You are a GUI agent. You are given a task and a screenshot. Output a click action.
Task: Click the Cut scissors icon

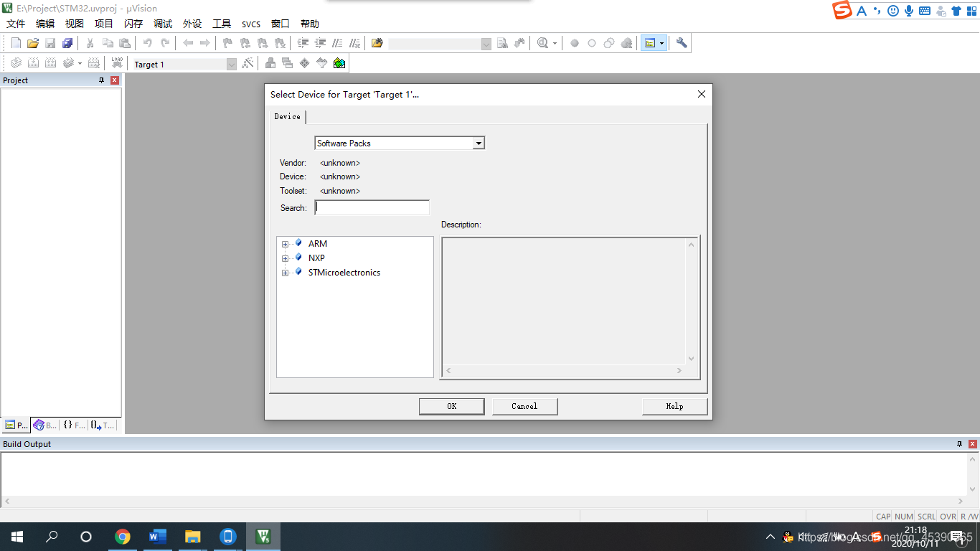90,43
